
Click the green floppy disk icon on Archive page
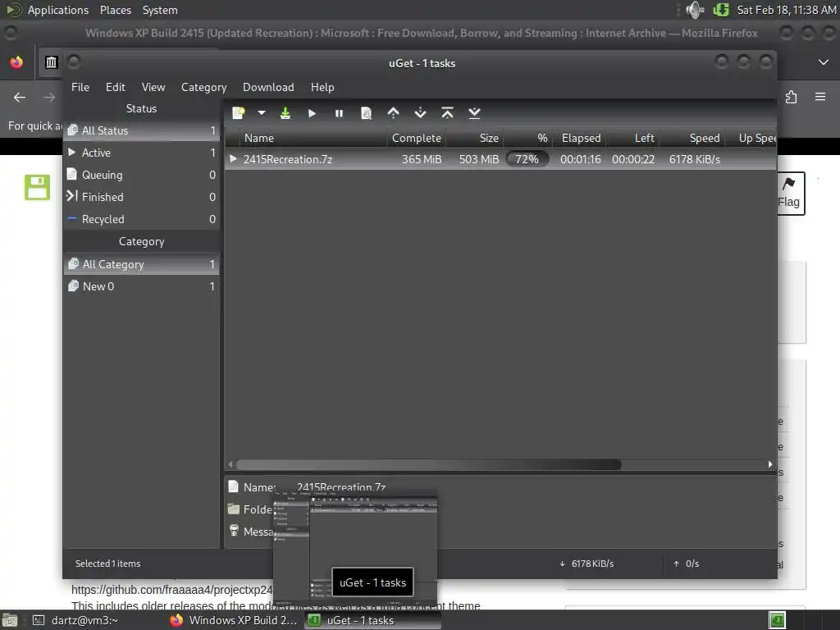(37, 188)
